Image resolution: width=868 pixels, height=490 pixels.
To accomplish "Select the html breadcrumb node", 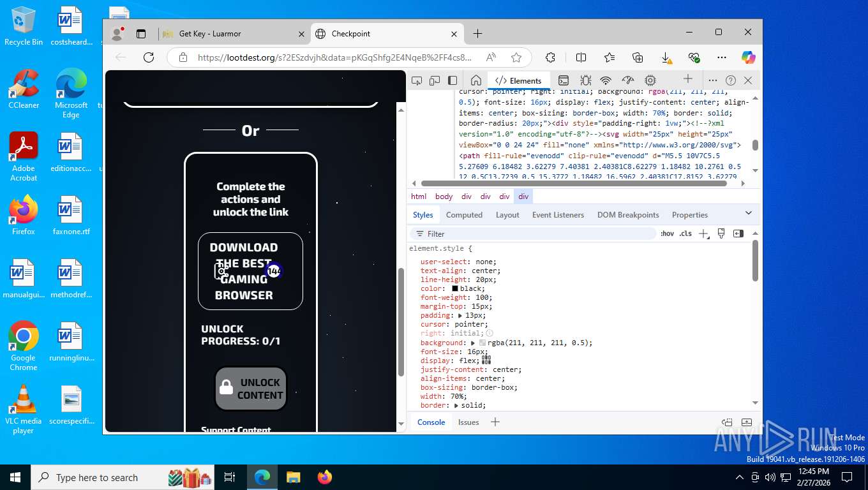I will coord(419,197).
